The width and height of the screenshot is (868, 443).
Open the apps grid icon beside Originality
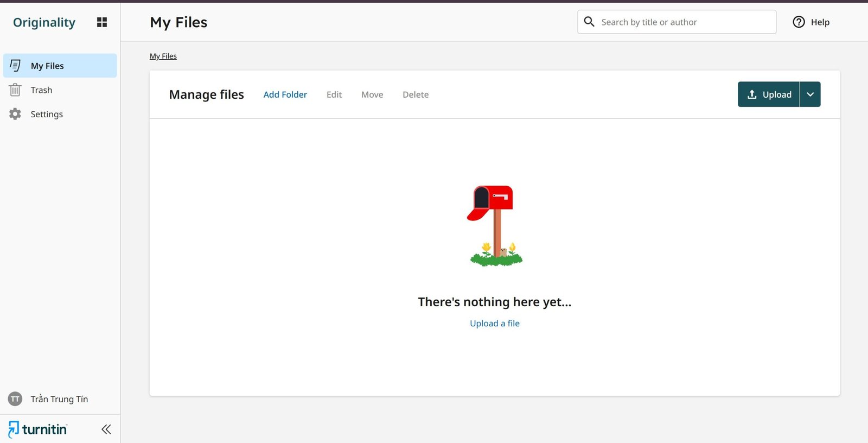(x=101, y=22)
